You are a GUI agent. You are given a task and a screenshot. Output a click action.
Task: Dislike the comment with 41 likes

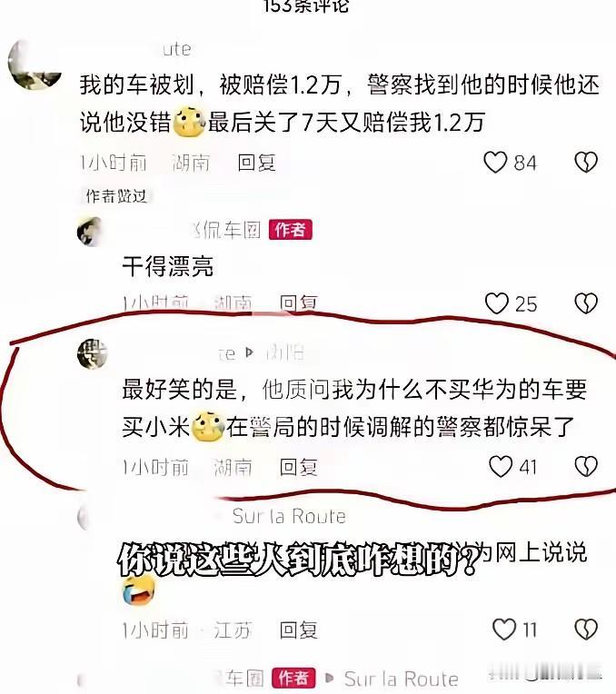click(x=586, y=467)
